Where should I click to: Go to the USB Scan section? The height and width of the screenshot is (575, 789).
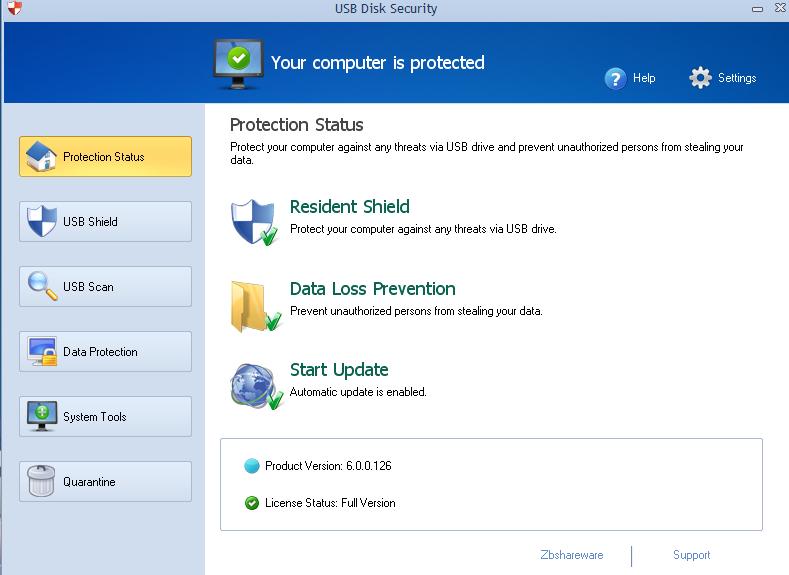point(105,286)
